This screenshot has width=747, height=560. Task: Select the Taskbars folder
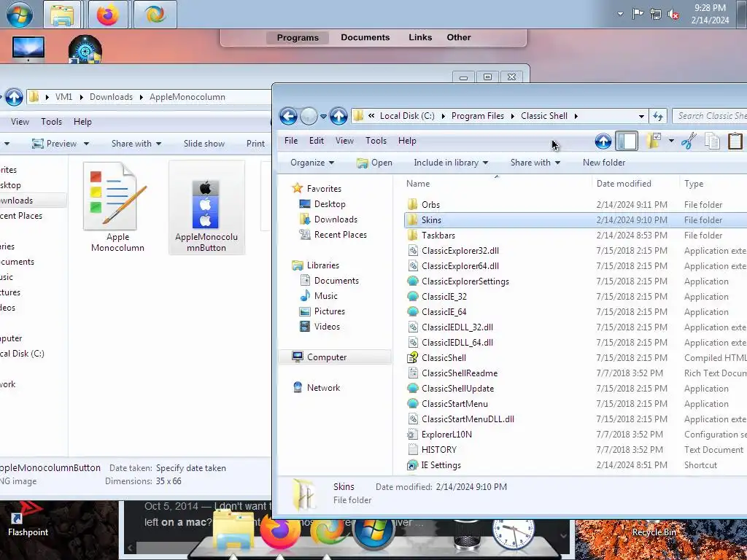click(438, 236)
